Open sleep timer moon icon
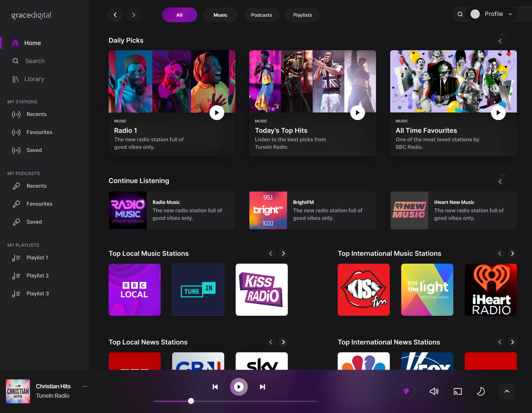This screenshot has height=413, width=532. (x=481, y=391)
